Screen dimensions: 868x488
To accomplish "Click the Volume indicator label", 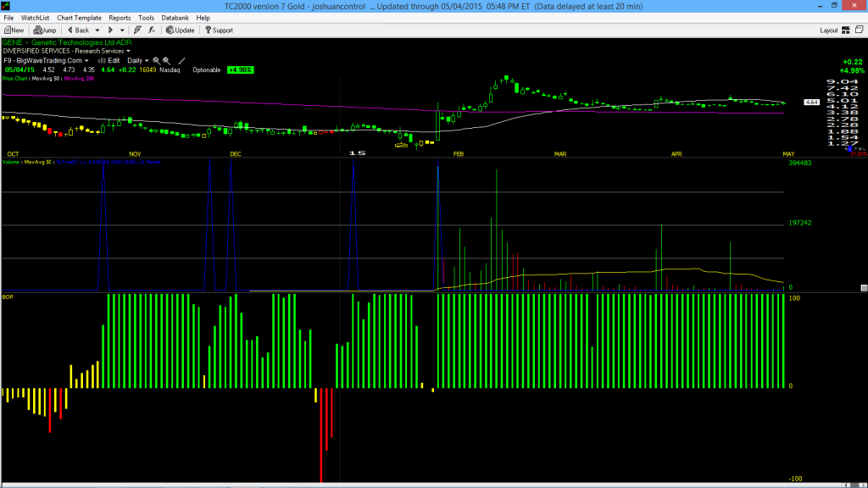I will [x=11, y=162].
